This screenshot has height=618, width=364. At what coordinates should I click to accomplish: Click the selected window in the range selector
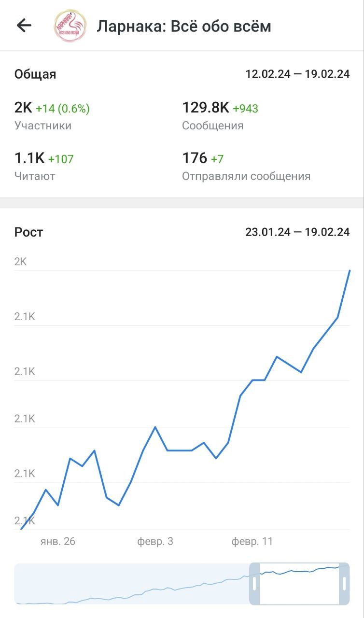[299, 584]
